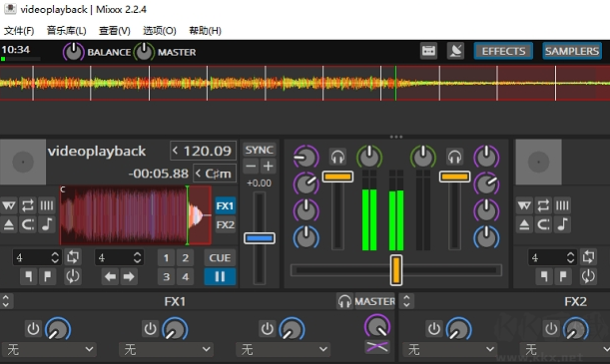Viewport: 610px width, 364px height.
Task: Click the effect mix mode icon under FX1 knob
Action: [377, 346]
